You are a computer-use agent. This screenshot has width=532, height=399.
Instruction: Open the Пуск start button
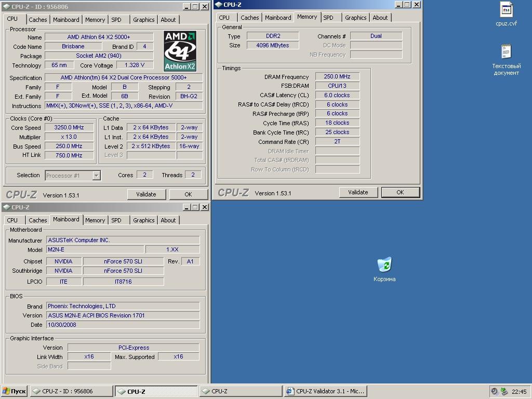14,391
